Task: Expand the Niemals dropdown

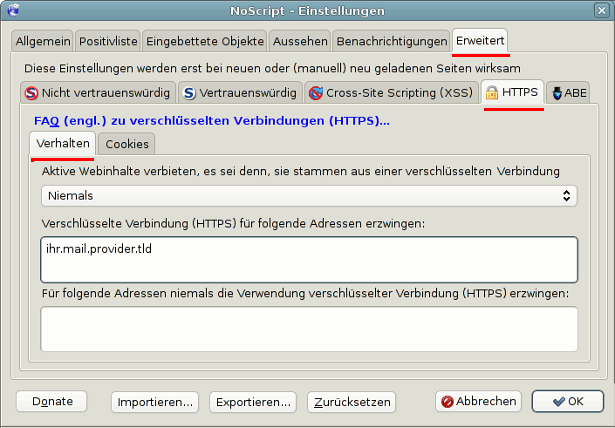Action: (x=308, y=196)
